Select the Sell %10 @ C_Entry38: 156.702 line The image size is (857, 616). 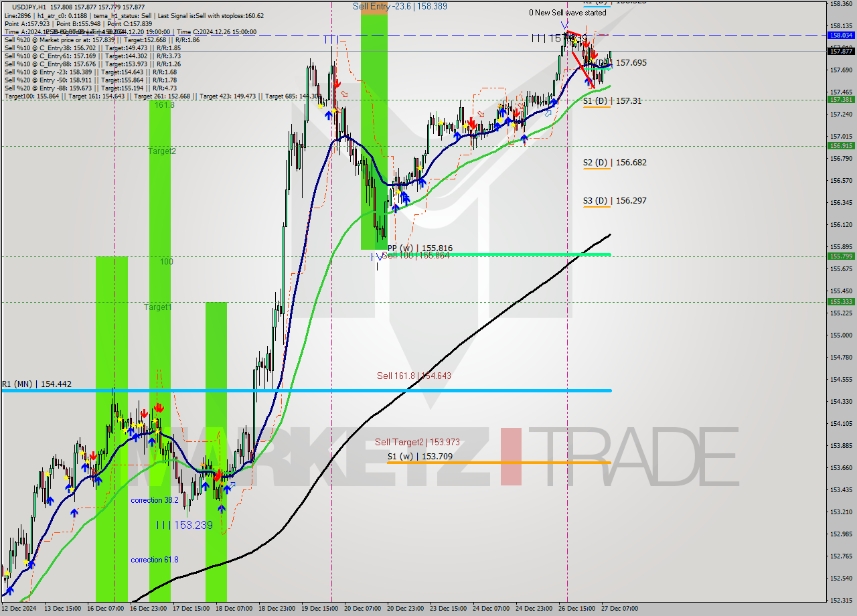92,48
